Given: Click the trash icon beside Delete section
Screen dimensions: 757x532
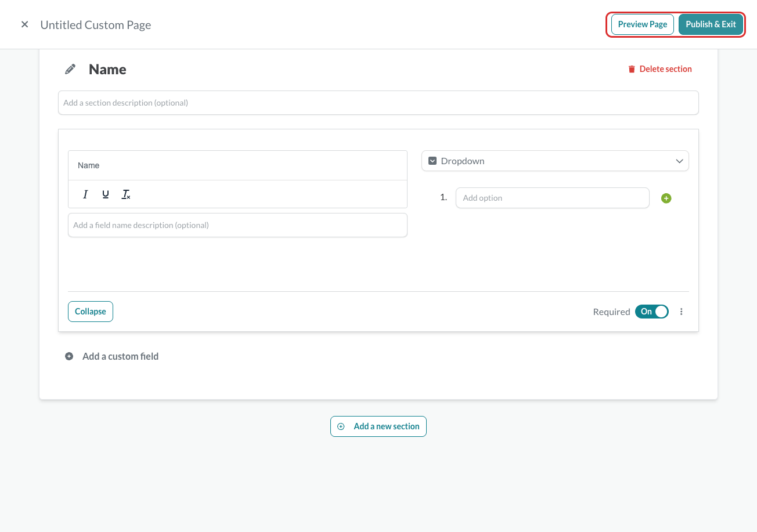Looking at the screenshot, I should (x=632, y=69).
